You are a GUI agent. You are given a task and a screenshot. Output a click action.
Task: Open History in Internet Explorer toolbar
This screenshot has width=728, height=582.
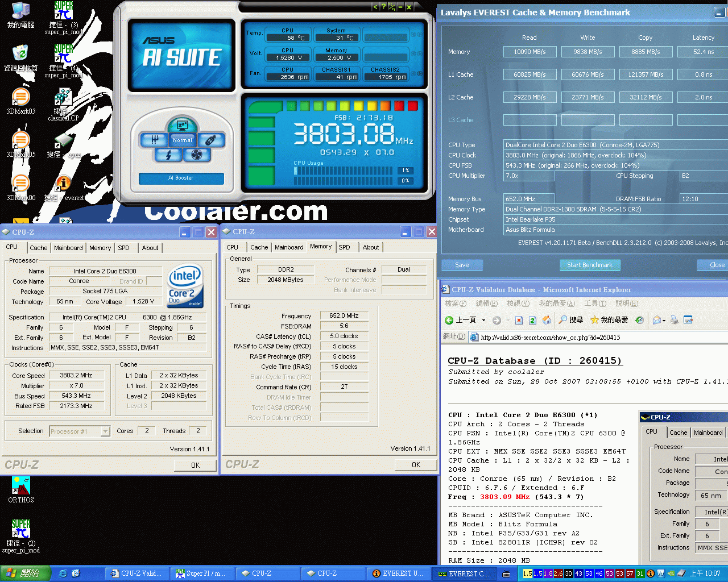tap(639, 320)
